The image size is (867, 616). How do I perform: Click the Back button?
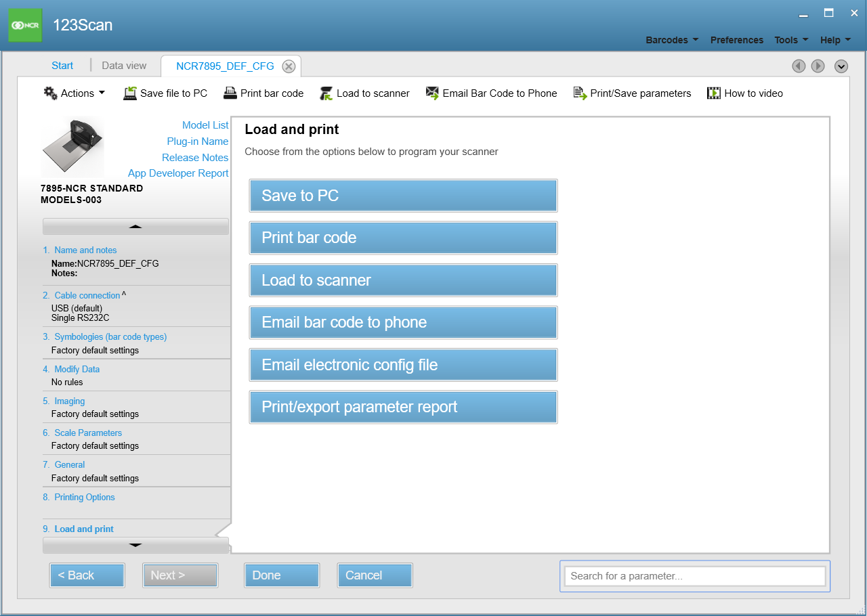pos(87,575)
